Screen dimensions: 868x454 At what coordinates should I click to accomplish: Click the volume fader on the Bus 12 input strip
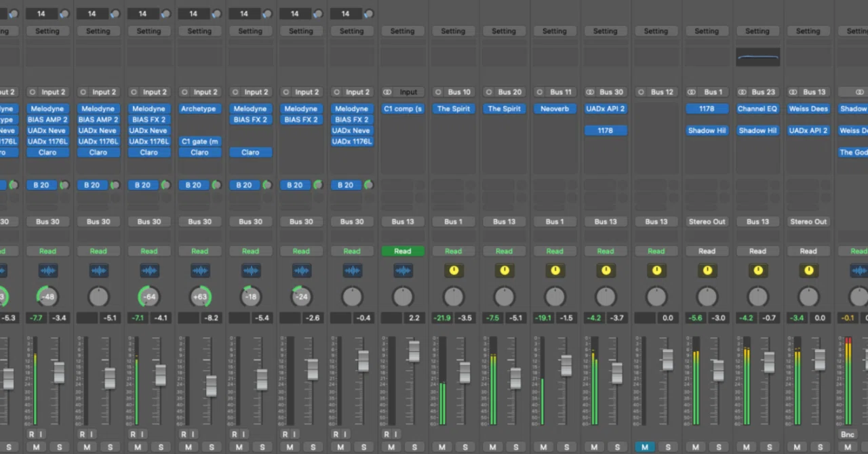667,360
